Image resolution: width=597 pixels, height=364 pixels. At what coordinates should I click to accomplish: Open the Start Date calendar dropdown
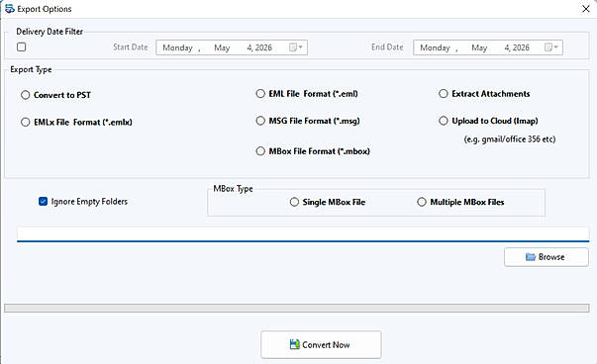[x=296, y=47]
